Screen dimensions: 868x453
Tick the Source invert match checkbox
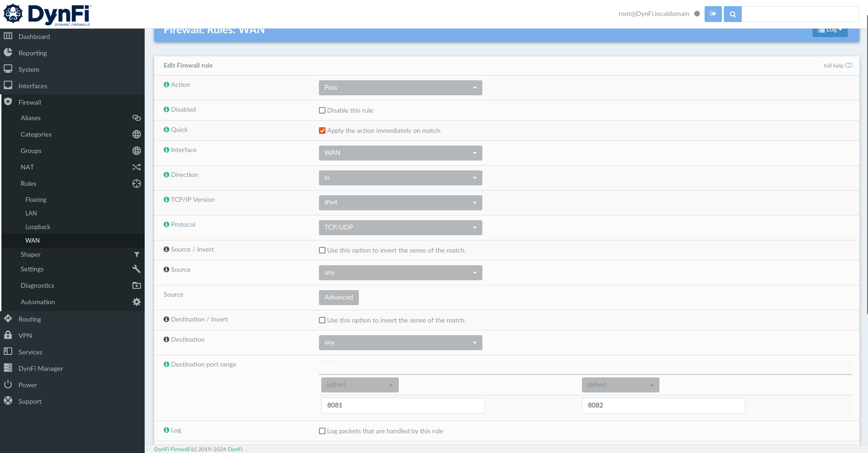[x=322, y=250]
